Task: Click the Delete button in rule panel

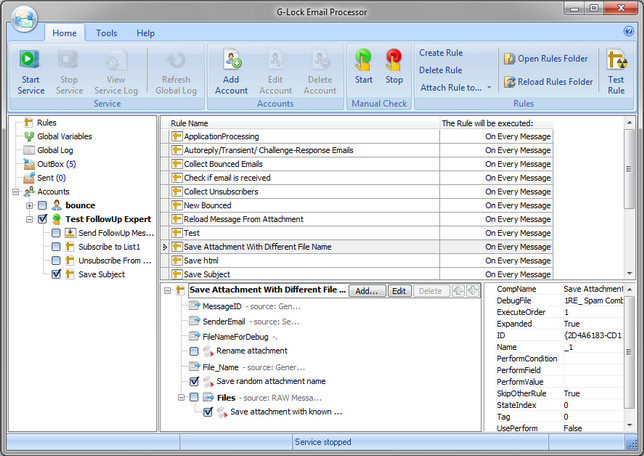Action: click(x=430, y=291)
